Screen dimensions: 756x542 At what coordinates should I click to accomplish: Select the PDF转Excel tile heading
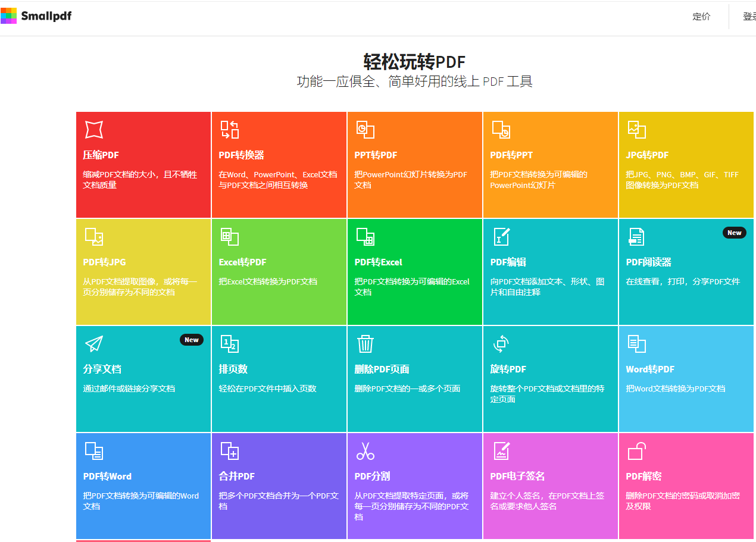(x=379, y=262)
